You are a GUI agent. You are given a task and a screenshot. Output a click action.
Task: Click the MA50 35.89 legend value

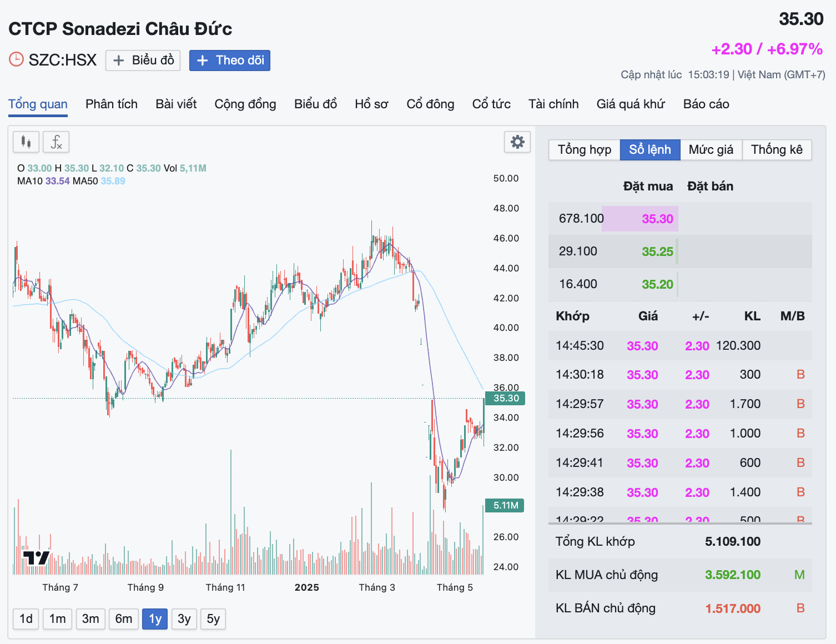click(x=113, y=181)
